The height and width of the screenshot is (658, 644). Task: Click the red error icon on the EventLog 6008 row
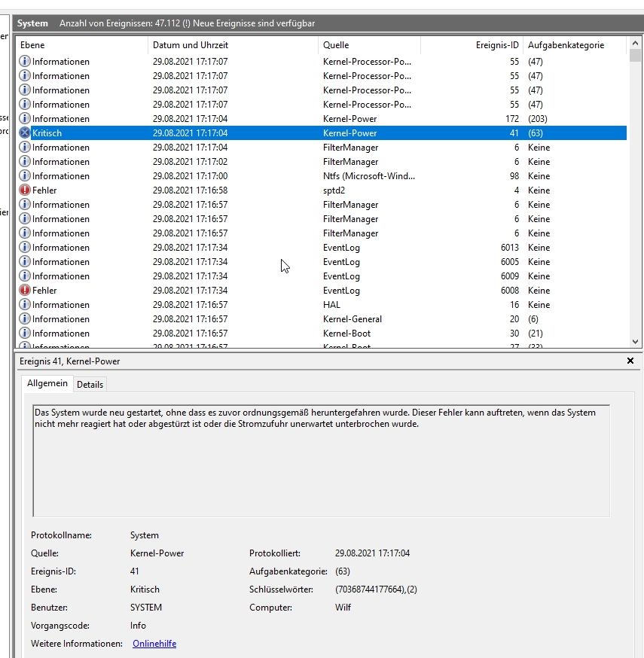(x=25, y=290)
